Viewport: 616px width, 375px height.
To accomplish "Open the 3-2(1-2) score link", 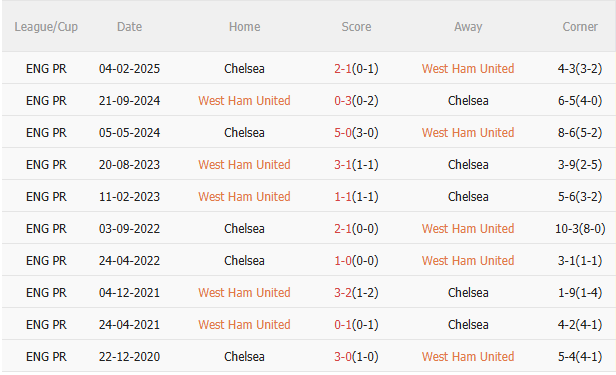I will point(356,293).
